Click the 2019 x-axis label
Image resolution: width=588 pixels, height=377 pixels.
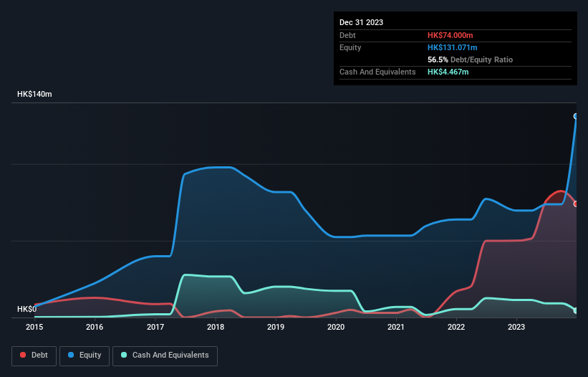click(x=276, y=327)
